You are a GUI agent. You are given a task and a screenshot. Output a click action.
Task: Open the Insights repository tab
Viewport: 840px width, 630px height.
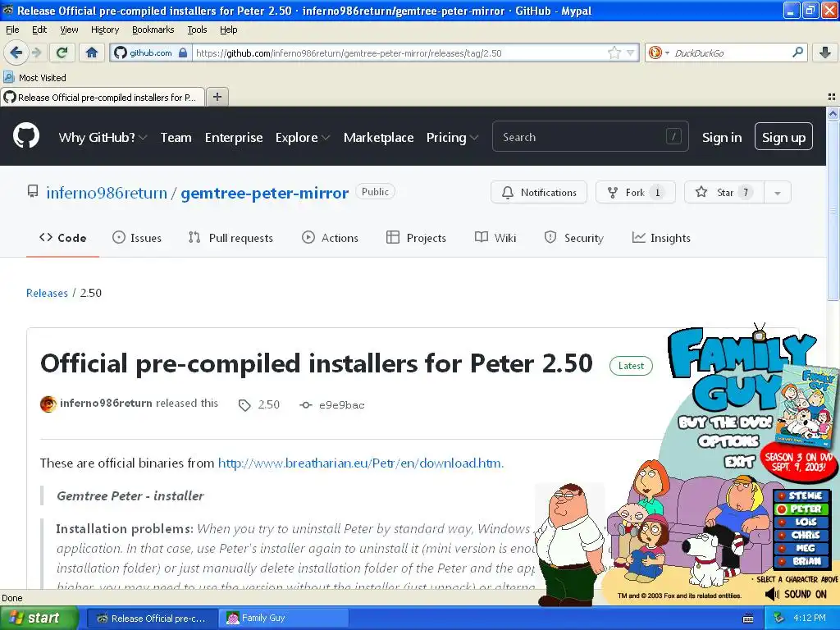pyautogui.click(x=662, y=238)
